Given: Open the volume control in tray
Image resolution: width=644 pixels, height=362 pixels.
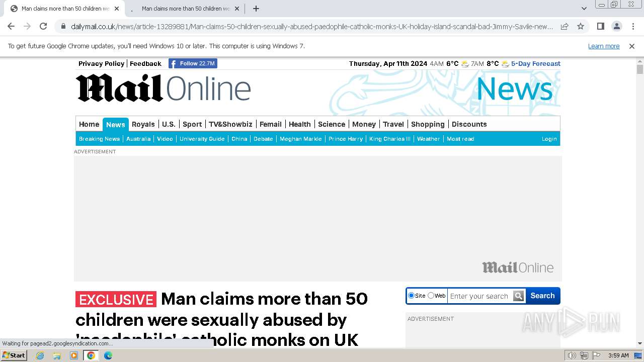Looking at the screenshot, I should click(572, 355).
